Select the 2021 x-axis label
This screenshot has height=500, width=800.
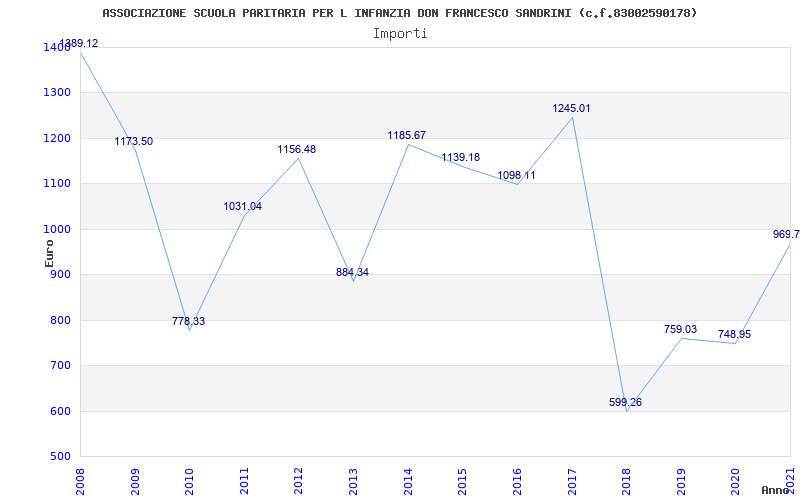point(790,482)
